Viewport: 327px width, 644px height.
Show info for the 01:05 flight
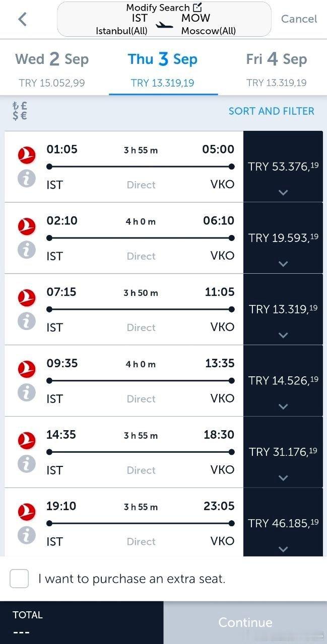click(27, 178)
